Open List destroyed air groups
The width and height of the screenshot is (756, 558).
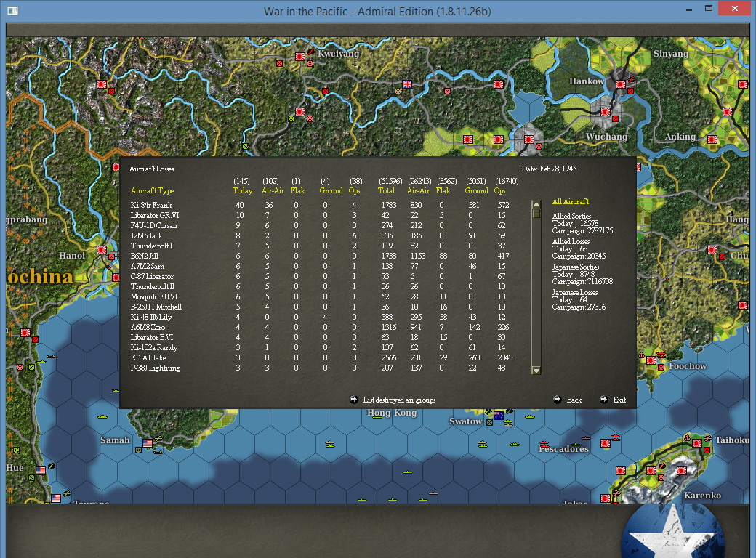tap(399, 400)
